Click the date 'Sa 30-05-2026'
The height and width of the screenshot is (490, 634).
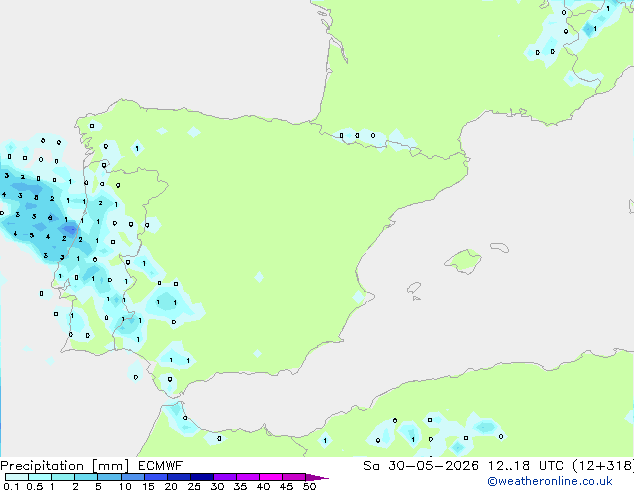click(x=421, y=466)
